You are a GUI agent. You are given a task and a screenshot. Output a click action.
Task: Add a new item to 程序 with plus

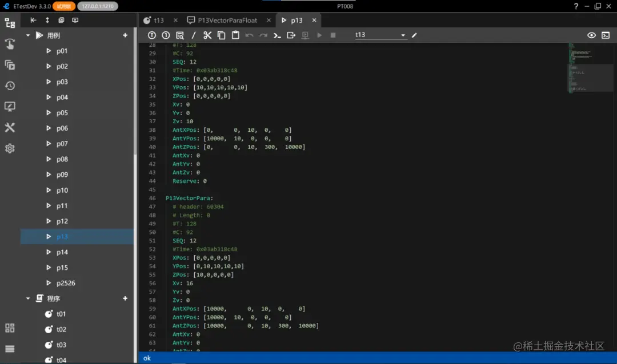pos(125,298)
